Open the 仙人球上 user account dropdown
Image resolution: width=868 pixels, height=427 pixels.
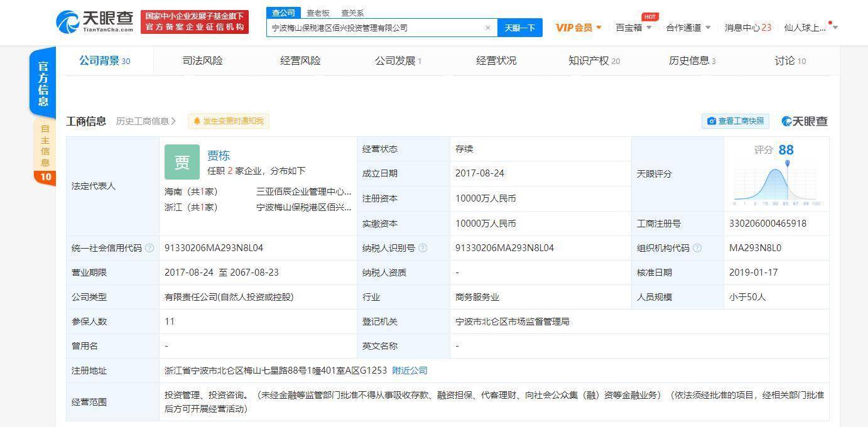810,28
